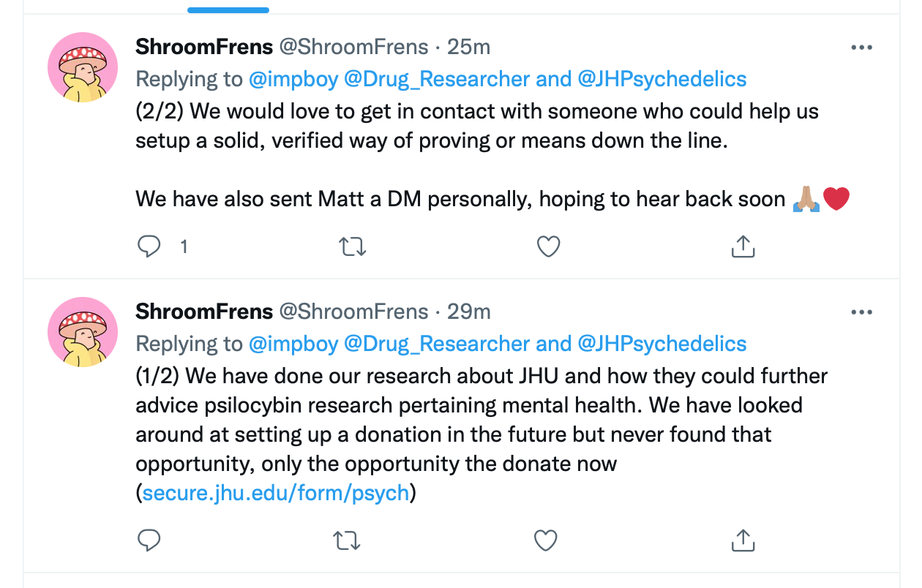Retweet the (2/2) tweet
This screenshot has width=922, height=588.
pos(353,246)
